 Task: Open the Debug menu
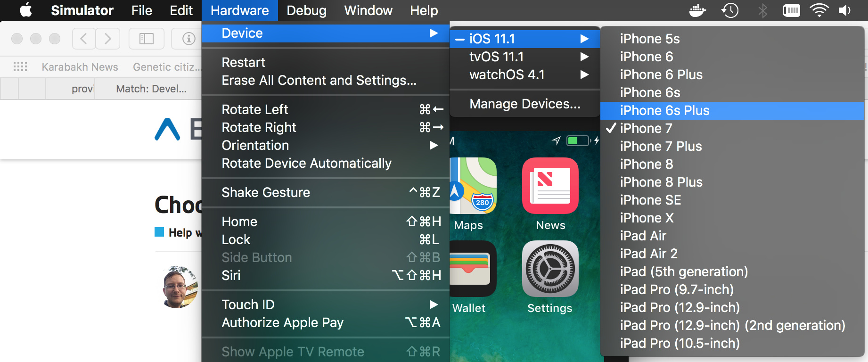(x=306, y=10)
